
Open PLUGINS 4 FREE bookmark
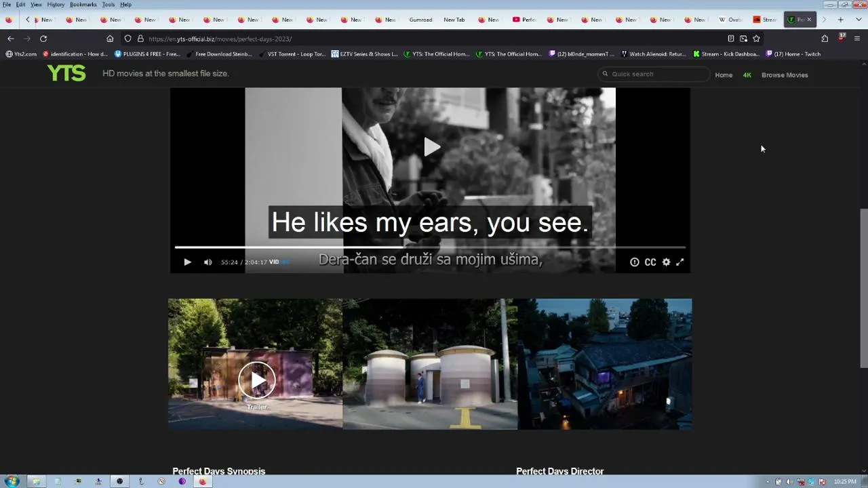(147, 54)
